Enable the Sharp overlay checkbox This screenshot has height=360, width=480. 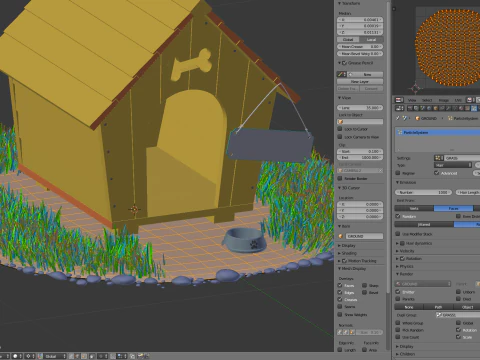(365, 285)
